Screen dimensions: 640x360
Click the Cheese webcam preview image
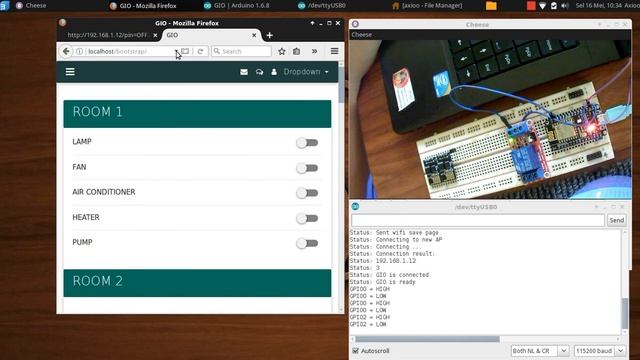[490, 119]
